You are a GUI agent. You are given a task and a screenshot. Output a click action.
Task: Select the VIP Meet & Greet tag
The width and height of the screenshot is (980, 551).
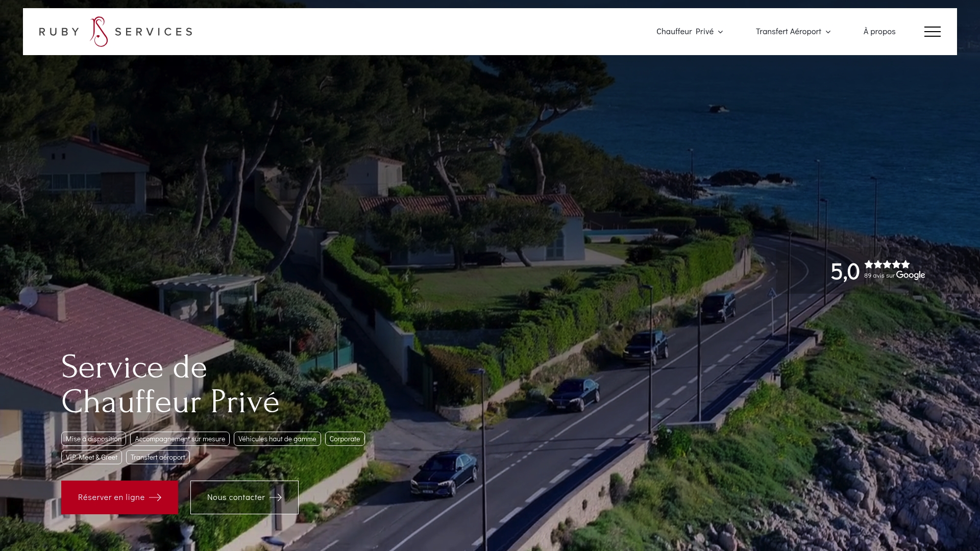point(91,457)
